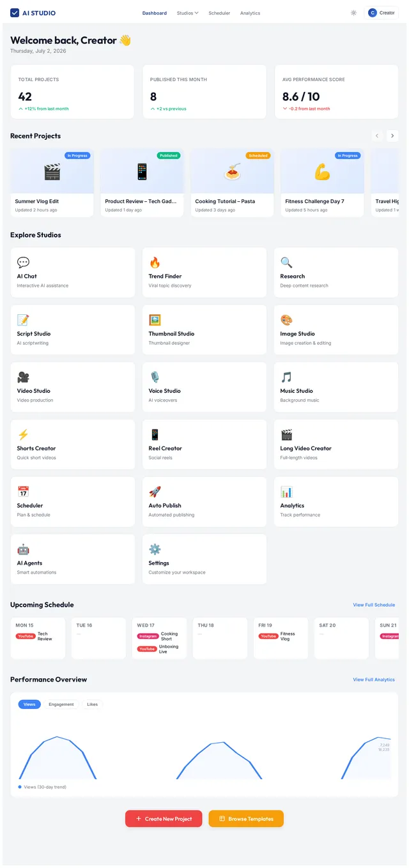Open Product Review – Tech Gadget project card
The width and height of the screenshot is (409, 868).
point(142,183)
